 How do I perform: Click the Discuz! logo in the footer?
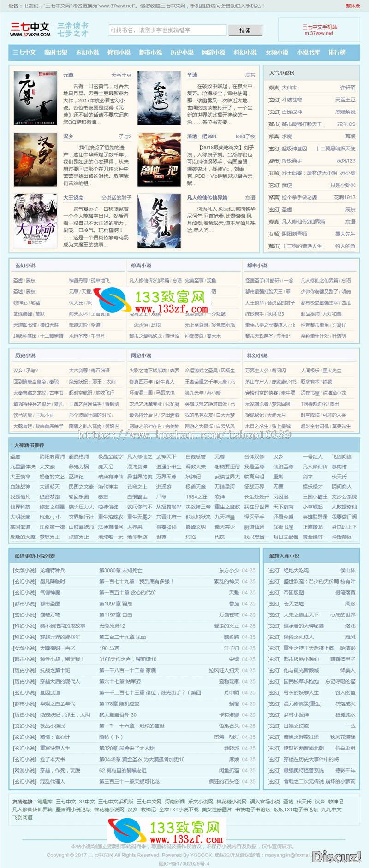[x=336, y=856]
